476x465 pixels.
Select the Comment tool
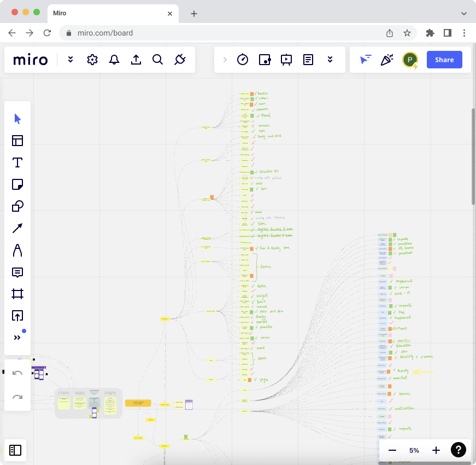point(17,272)
